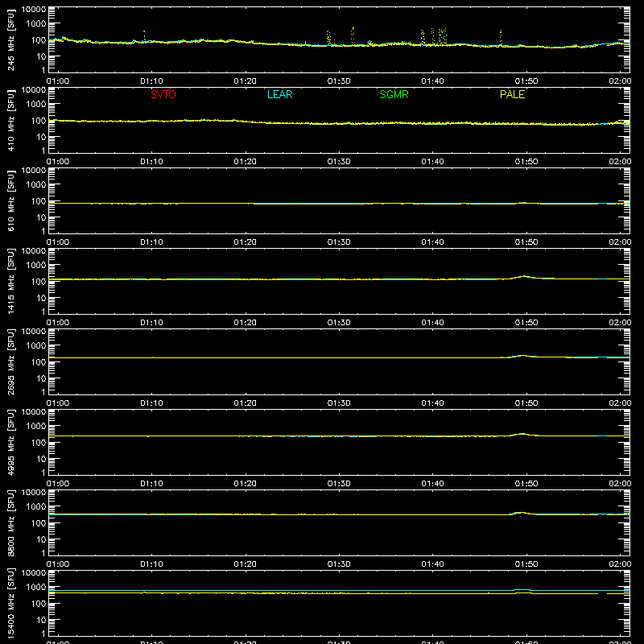The height and width of the screenshot is (644, 644).
Task: Click the 01:10 time label of the 2695 MHz plot
Action: [x=151, y=403]
